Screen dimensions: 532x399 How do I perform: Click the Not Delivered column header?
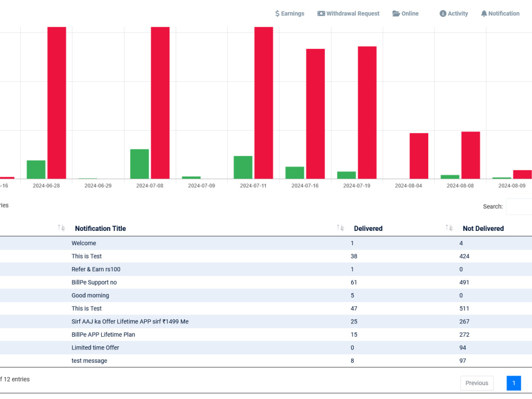tap(483, 229)
